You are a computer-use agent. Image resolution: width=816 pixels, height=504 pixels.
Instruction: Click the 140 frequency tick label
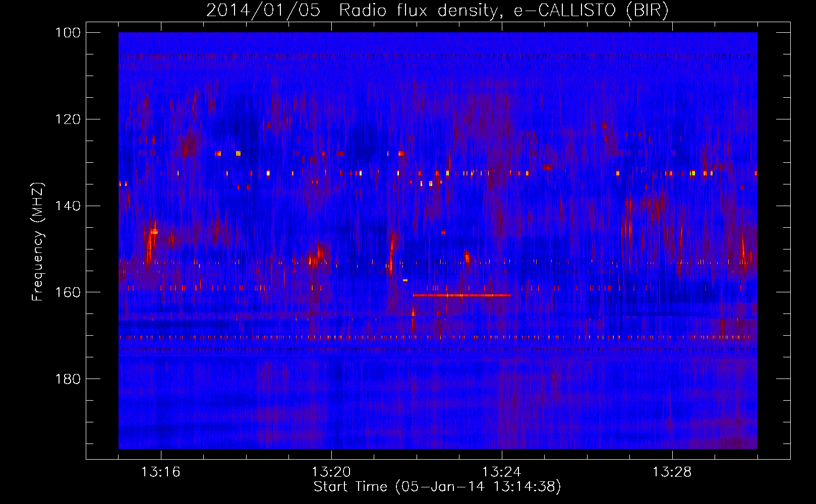[x=69, y=206]
